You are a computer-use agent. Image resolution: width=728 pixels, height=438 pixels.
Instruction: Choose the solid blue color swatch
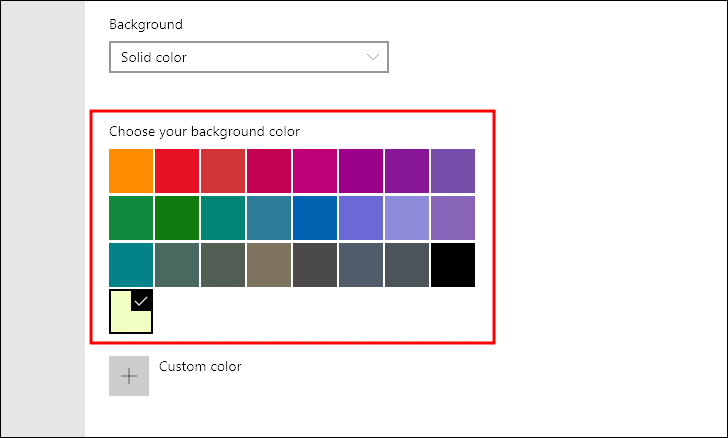315,218
